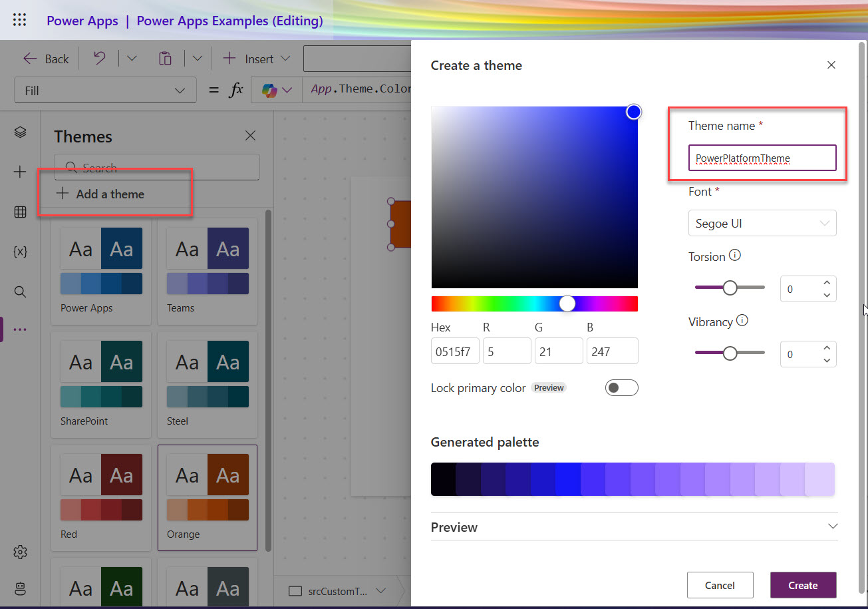The image size is (868, 609).
Task: Click the Paste clipboard icon
Action: tap(166, 59)
